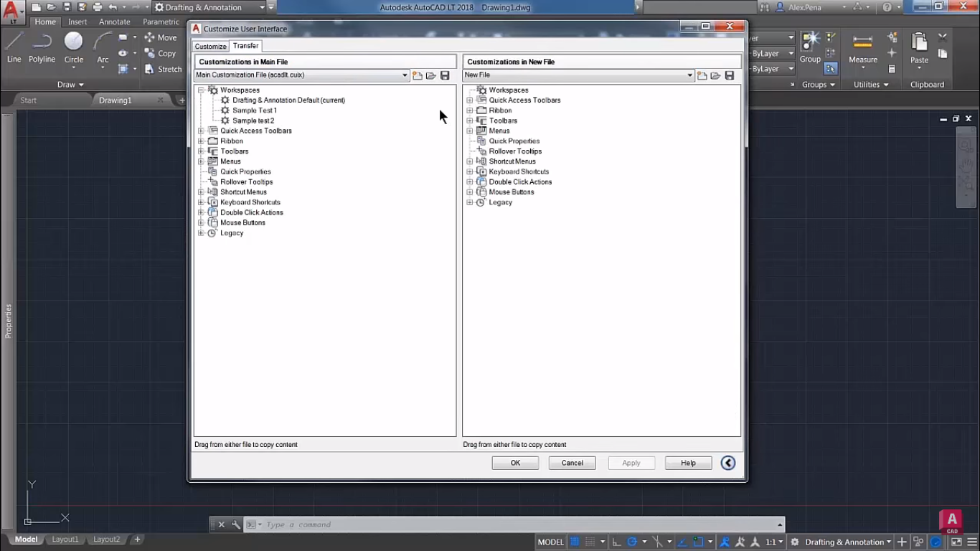Start the Measure utility
The width and height of the screenshot is (980, 551).
tap(863, 47)
